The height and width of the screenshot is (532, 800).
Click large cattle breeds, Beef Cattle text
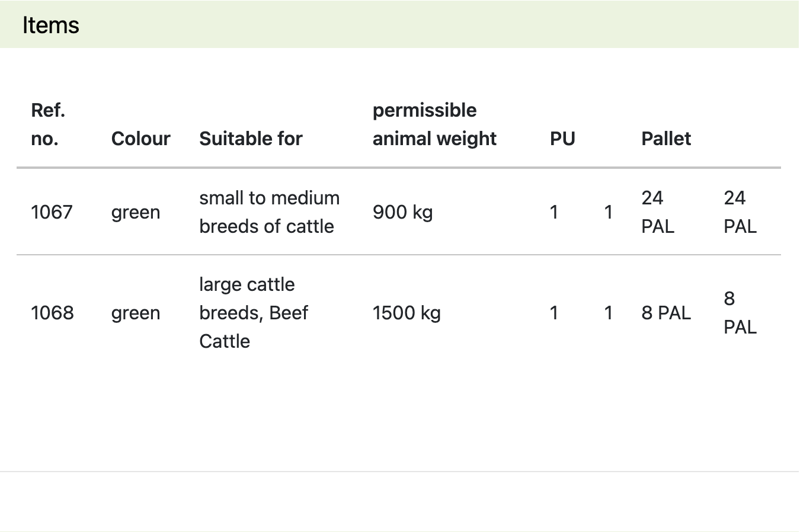[254, 313]
